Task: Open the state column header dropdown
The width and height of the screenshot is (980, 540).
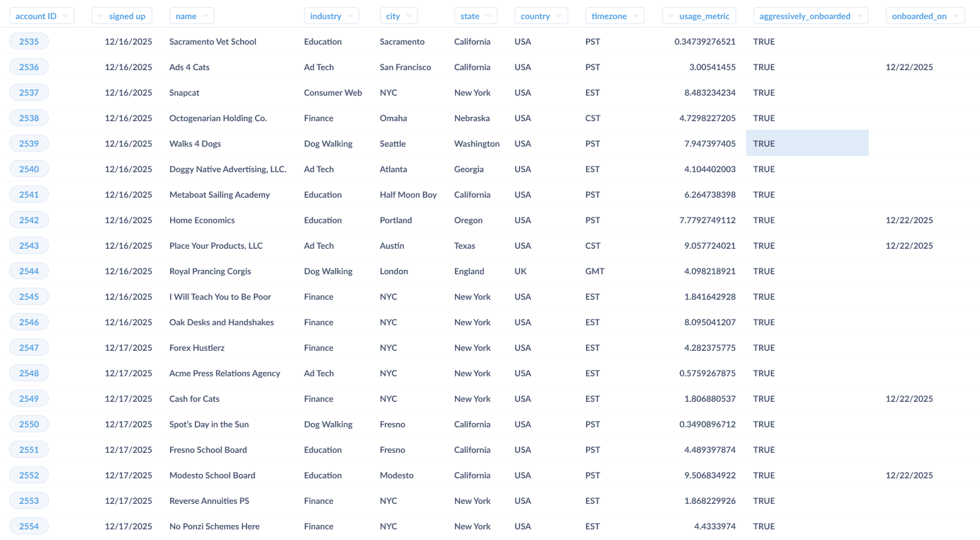Action: point(475,16)
